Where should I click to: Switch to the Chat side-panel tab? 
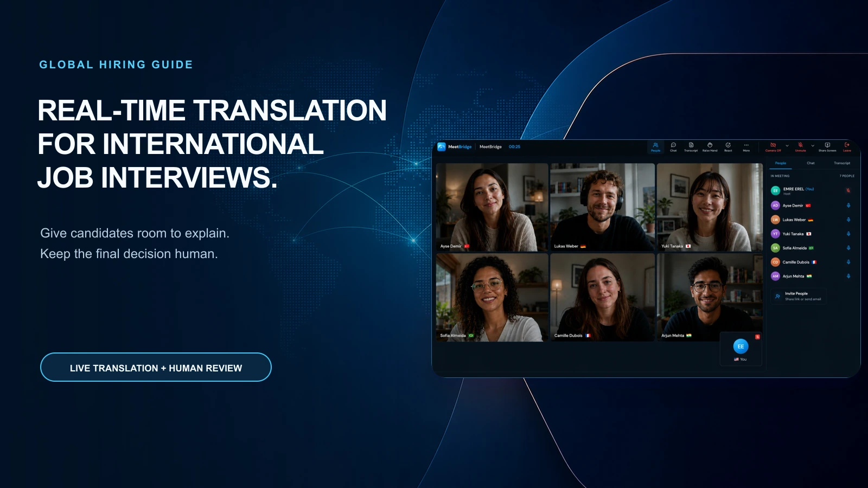tap(810, 163)
